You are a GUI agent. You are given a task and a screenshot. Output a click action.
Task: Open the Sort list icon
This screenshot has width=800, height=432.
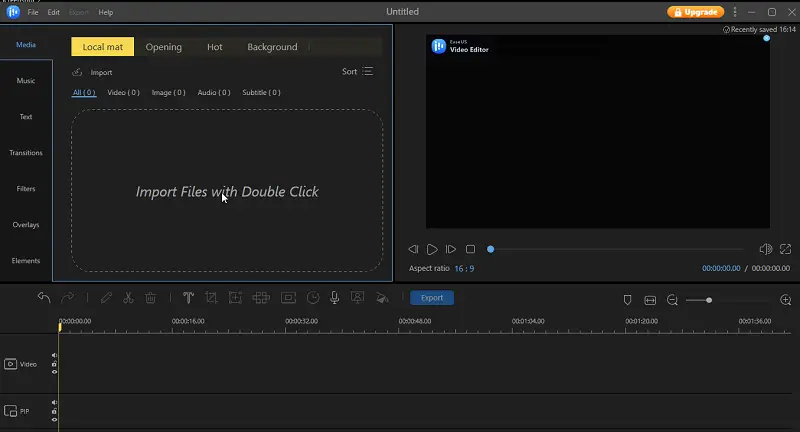[x=367, y=71]
